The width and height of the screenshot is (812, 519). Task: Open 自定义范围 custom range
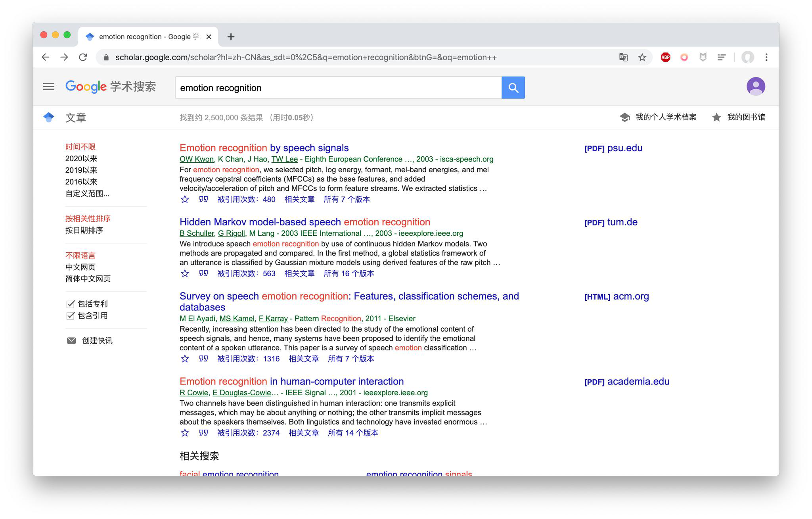87,194
